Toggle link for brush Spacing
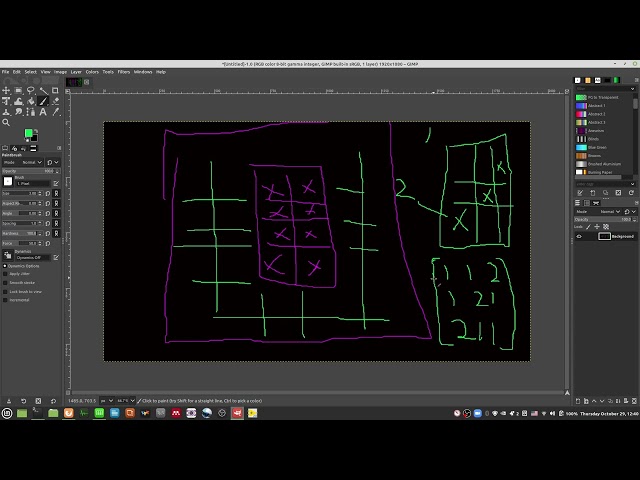This screenshot has height=480, width=640. pos(56,224)
